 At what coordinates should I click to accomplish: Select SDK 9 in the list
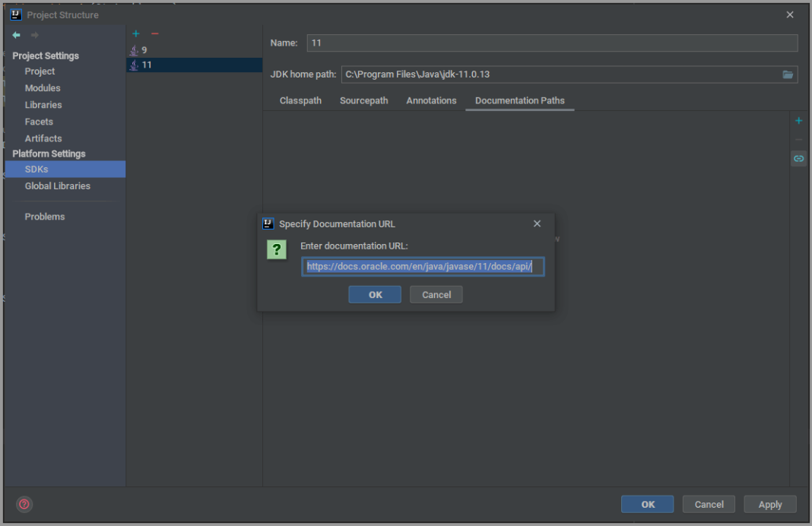click(144, 50)
